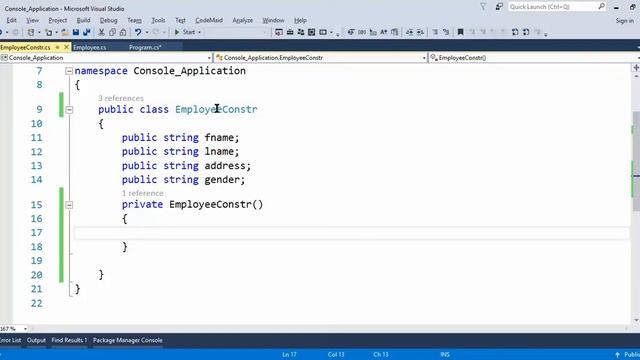Click the 'fname' field on line 11
The height and width of the screenshot is (360, 640).
219,138
